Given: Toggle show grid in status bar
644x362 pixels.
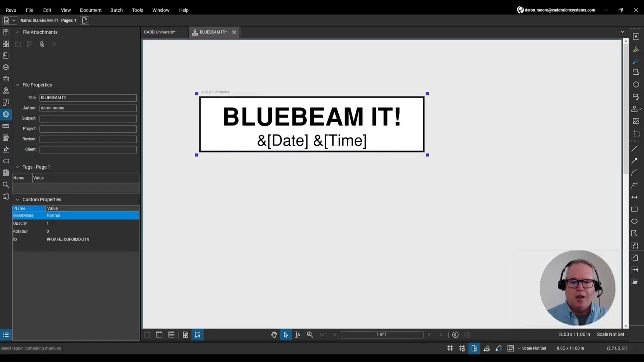Looking at the screenshot, I should [450, 348].
